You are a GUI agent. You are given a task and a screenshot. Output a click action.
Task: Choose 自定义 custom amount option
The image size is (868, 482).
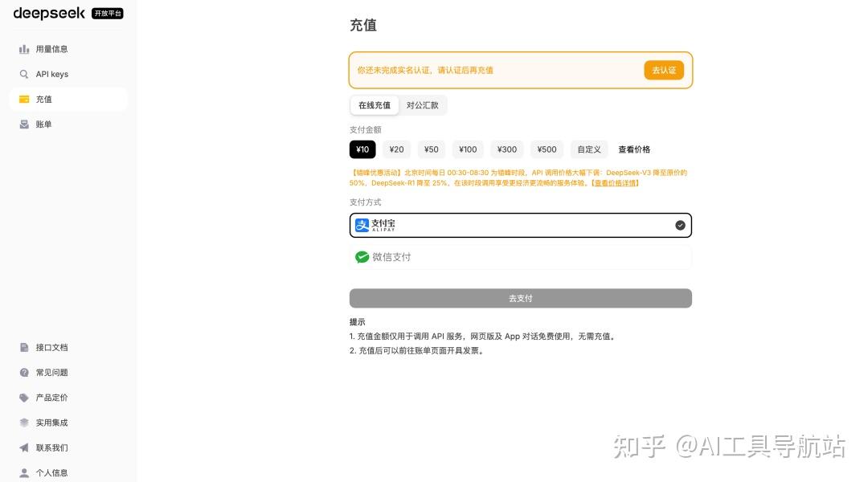coord(589,149)
